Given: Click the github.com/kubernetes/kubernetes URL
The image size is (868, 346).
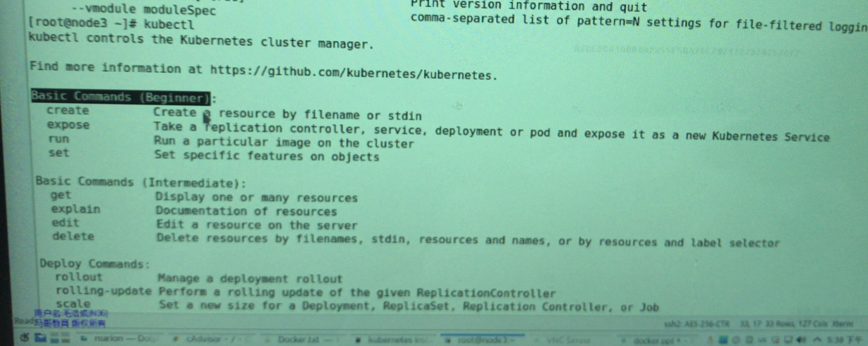Looking at the screenshot, I should 354,73.
